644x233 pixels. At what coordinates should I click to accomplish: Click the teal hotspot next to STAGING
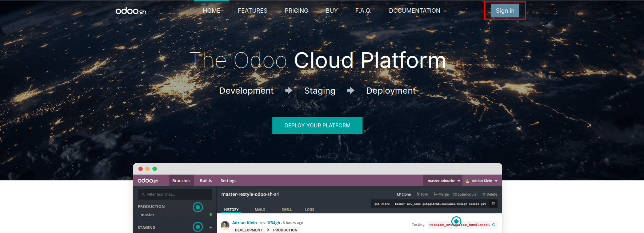198,227
